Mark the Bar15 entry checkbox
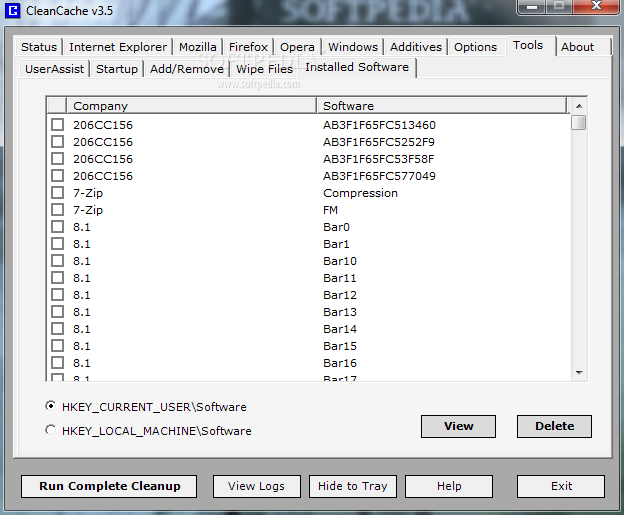This screenshot has height=515, width=624. (x=57, y=346)
